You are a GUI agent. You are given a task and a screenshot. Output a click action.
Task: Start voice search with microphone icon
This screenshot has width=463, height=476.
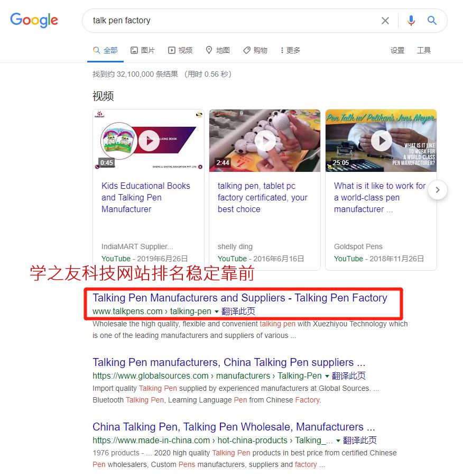click(411, 21)
